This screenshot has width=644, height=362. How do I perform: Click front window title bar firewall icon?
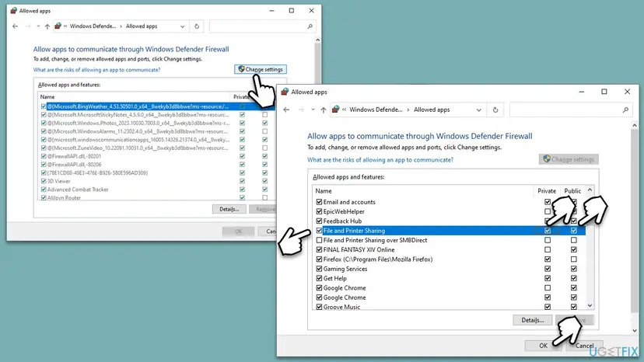tap(285, 92)
